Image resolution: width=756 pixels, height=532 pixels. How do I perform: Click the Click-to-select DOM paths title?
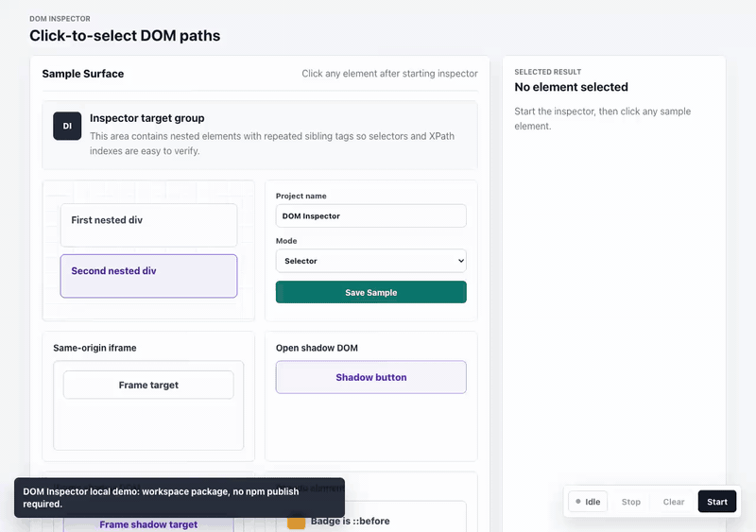(125, 36)
